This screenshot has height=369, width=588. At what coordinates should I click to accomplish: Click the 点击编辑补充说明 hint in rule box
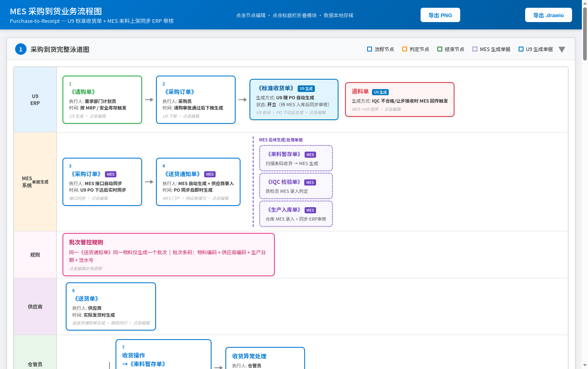(x=86, y=268)
